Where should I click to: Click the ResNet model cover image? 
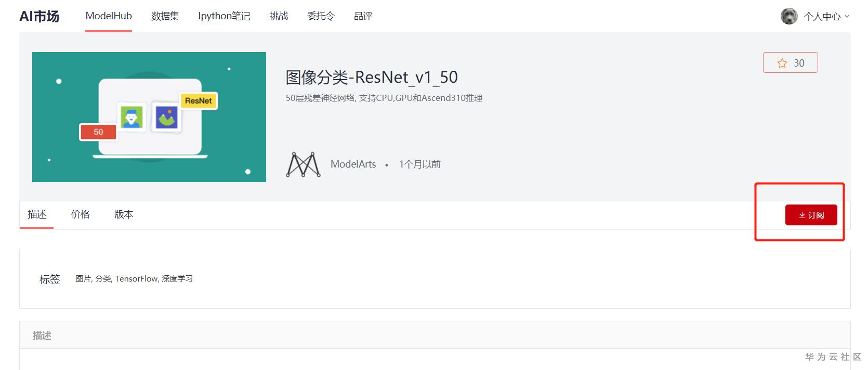(x=149, y=117)
